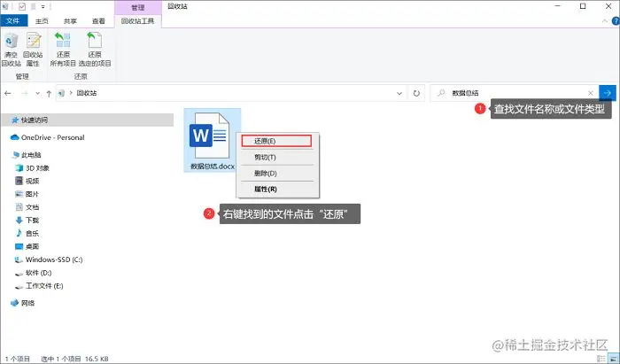Choose 还原(E) in the context menu
620x364 pixels.
(x=276, y=141)
